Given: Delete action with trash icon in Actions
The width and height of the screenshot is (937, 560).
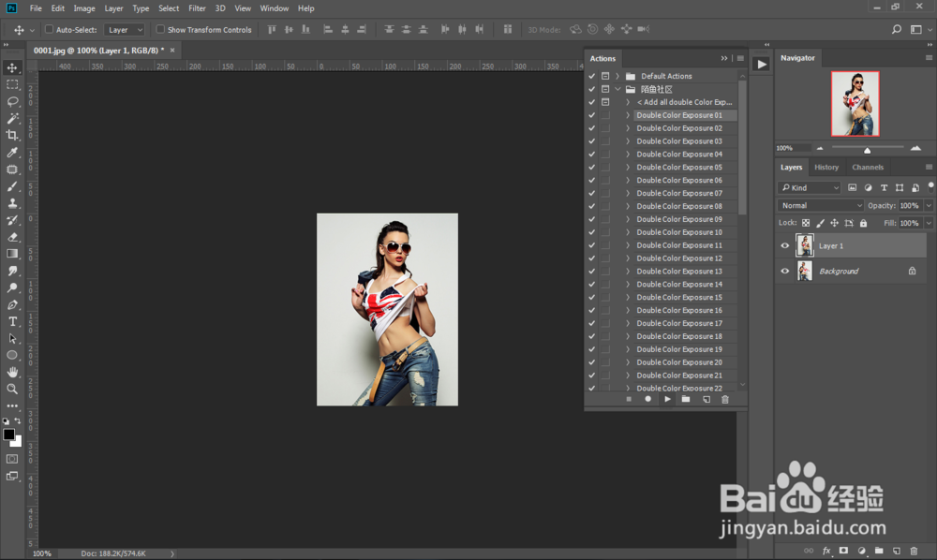Looking at the screenshot, I should tap(725, 399).
